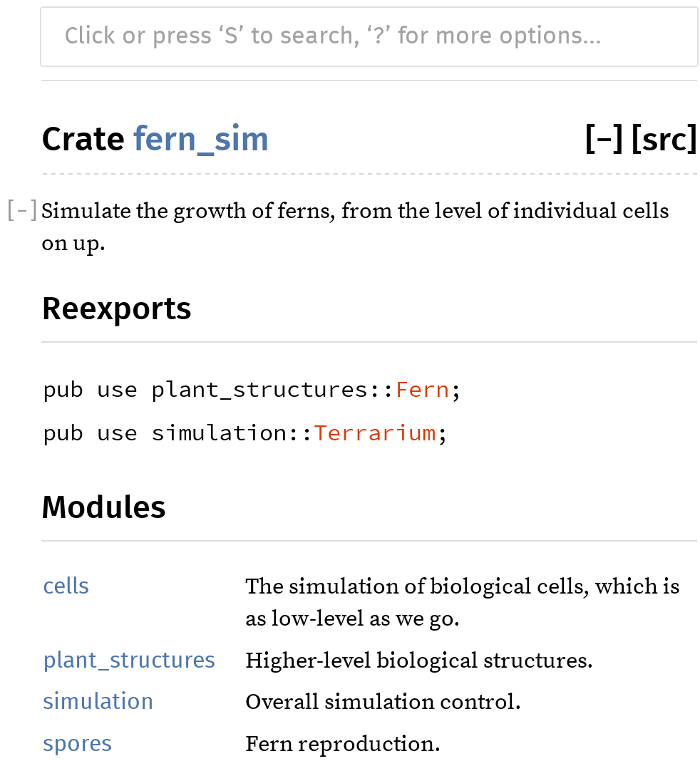The width and height of the screenshot is (700, 761).
Task: Navigate to the simulation module
Action: [98, 702]
